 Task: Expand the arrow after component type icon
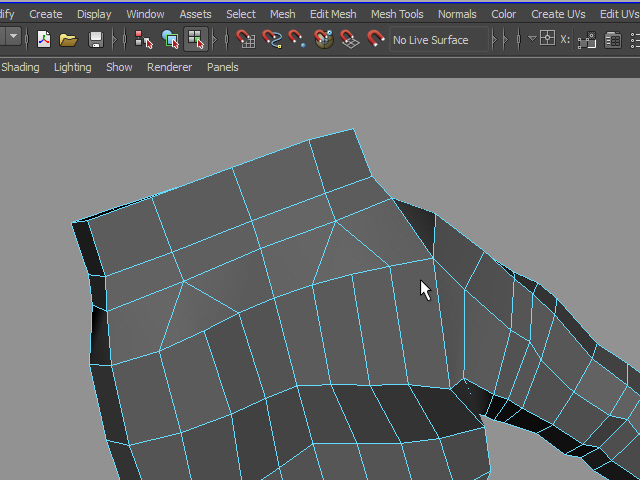click(215, 40)
